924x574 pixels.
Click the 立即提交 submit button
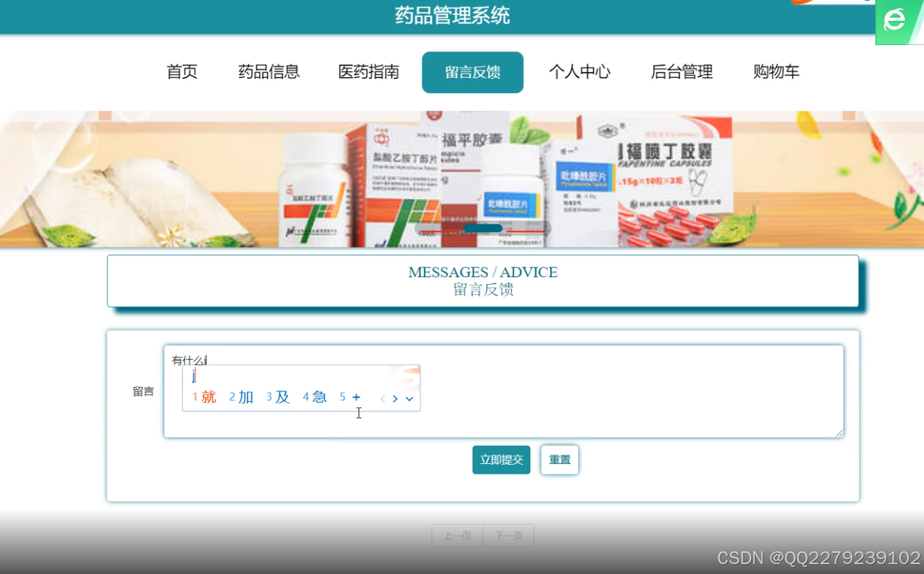tap(501, 459)
